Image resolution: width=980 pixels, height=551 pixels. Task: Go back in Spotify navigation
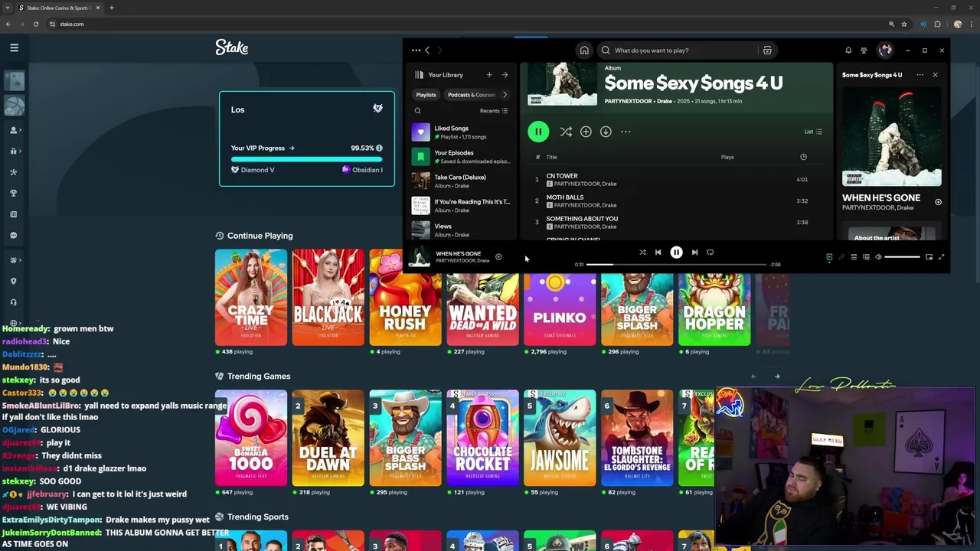click(x=427, y=51)
